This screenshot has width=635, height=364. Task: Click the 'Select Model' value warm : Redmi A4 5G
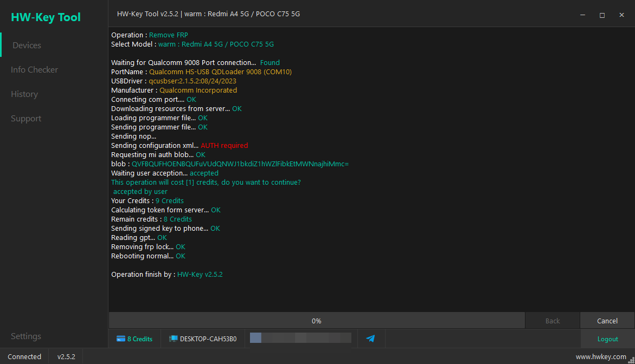(x=216, y=44)
